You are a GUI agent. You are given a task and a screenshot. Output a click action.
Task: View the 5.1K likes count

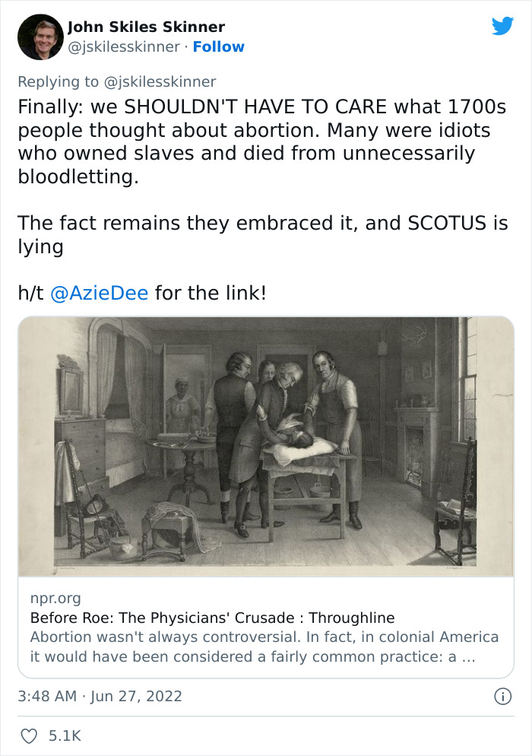(x=63, y=735)
